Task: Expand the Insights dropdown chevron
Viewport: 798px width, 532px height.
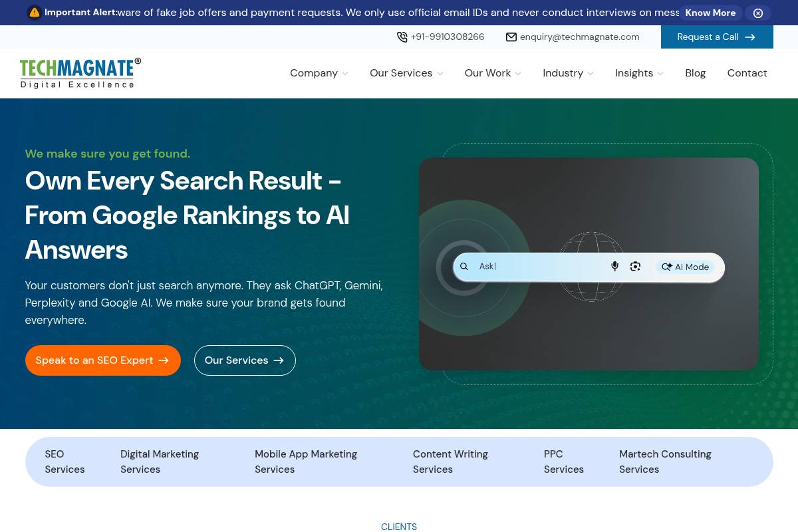Action: pyautogui.click(x=660, y=74)
